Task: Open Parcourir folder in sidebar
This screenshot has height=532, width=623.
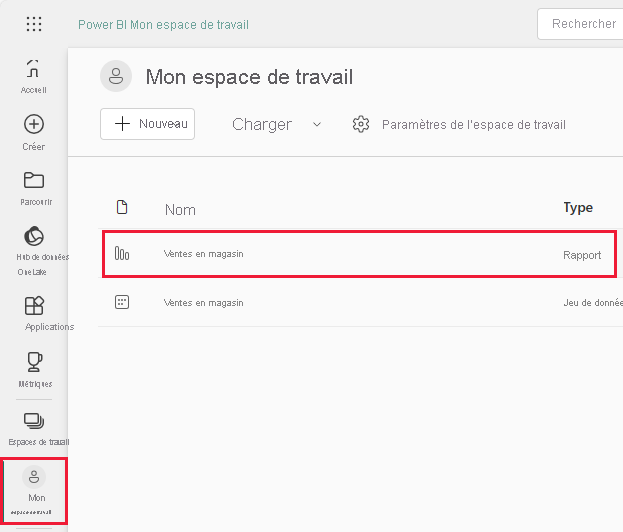Action: click(x=34, y=189)
